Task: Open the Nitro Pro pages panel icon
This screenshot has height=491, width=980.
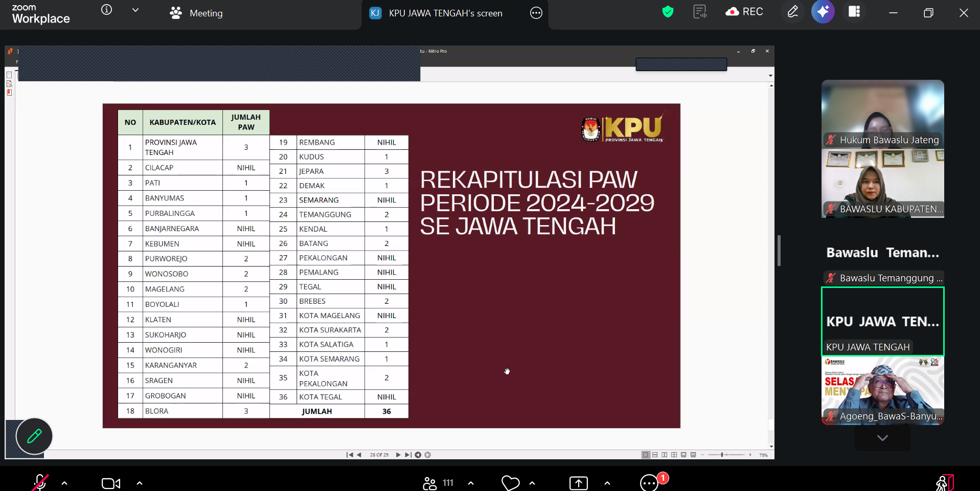Action: [9, 75]
